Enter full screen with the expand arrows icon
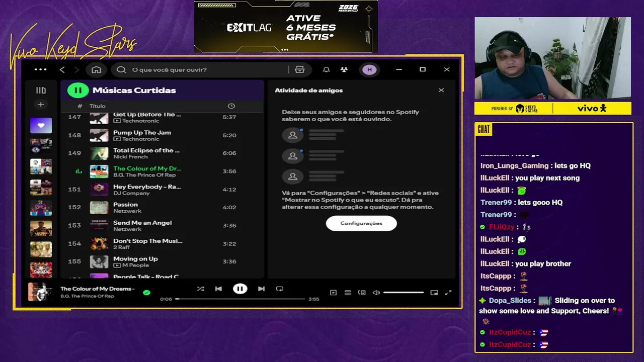Viewport: 644px width, 362px height. point(448,293)
